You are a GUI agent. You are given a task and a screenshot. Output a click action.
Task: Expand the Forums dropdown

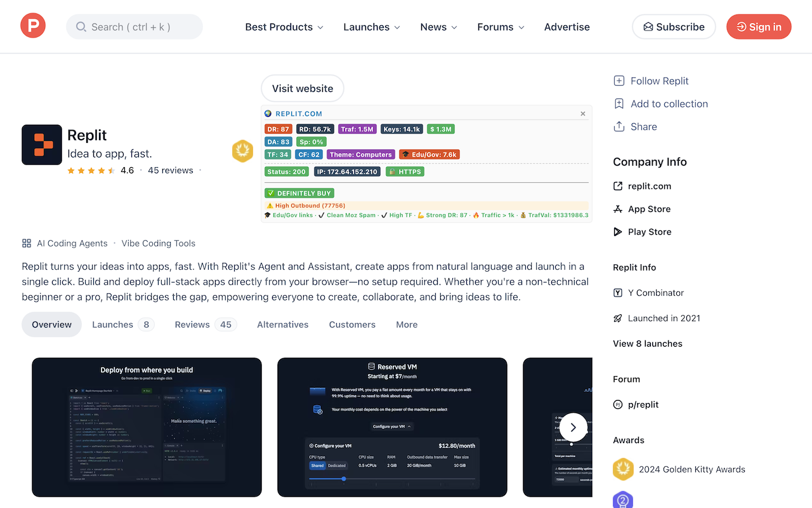click(501, 27)
